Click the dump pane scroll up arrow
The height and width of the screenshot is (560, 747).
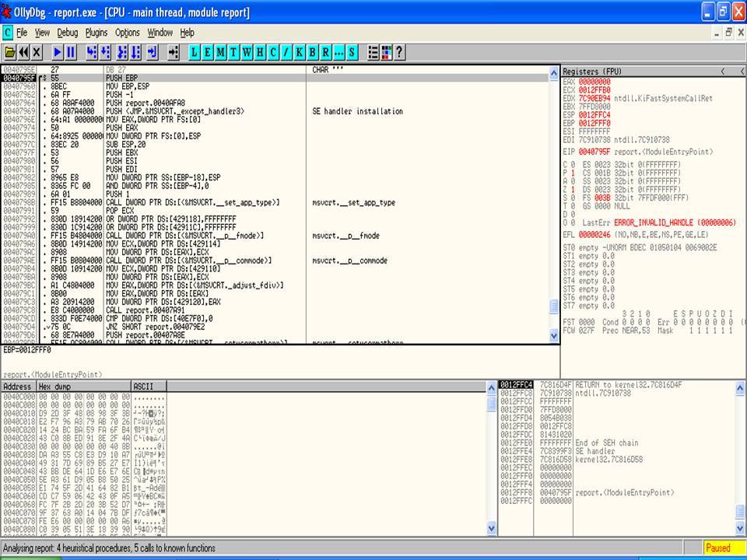pos(492,388)
